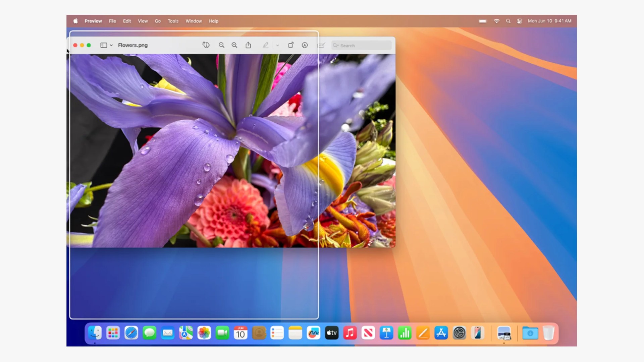This screenshot has height=362, width=644.
Task: Click the Search field in Preview
Action: point(361,45)
